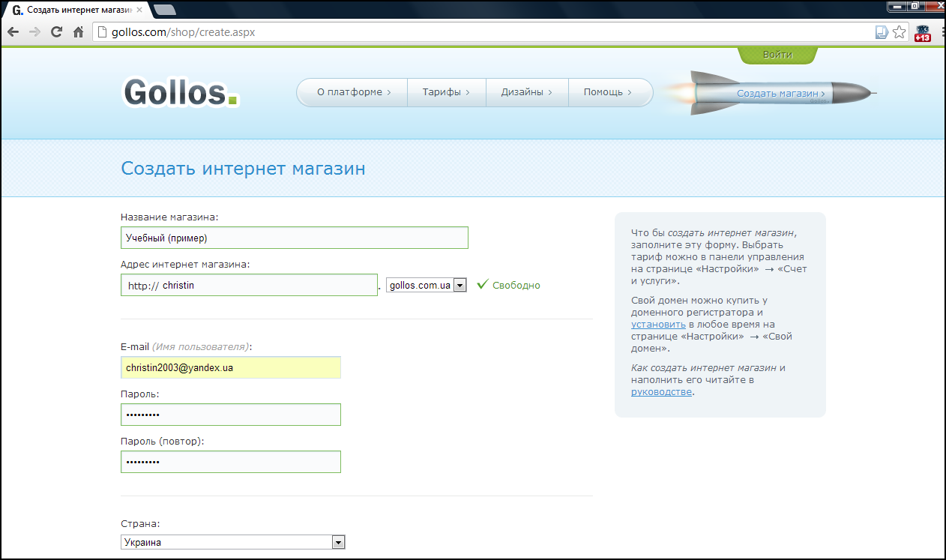This screenshot has height=560, width=946.
Task: Open 'Дизайны' menu item
Action: coord(527,92)
